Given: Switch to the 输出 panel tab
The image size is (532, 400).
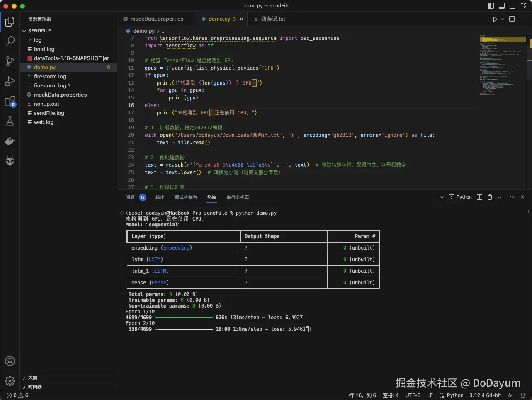Looking at the screenshot, I should pyautogui.click(x=160, y=197).
